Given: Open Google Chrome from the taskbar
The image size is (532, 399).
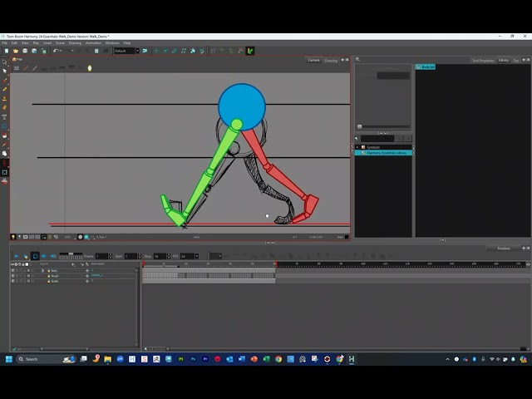Looking at the screenshot, I should (x=278, y=359).
